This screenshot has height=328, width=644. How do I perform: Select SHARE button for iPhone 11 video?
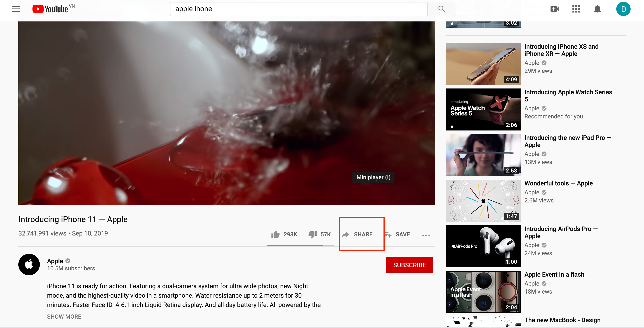[357, 234]
